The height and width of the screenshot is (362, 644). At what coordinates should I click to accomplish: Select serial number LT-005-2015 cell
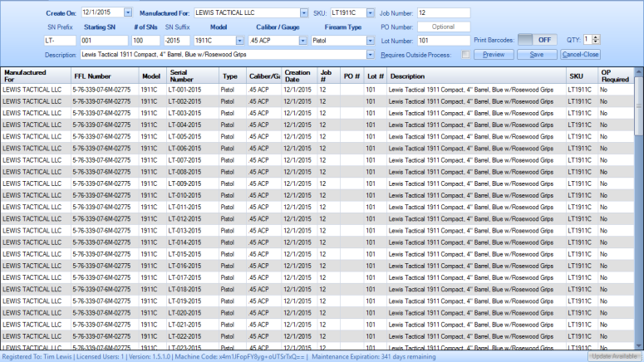tap(192, 137)
